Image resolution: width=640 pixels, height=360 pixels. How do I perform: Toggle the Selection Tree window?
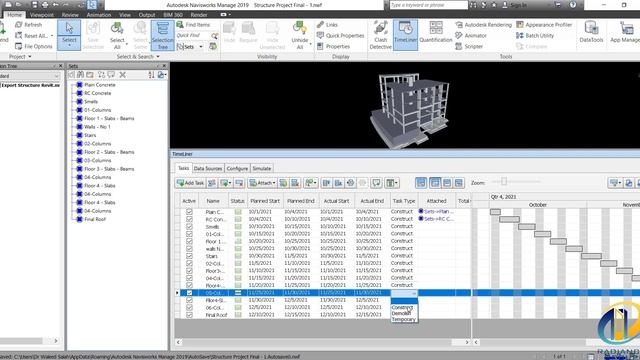pos(162,35)
